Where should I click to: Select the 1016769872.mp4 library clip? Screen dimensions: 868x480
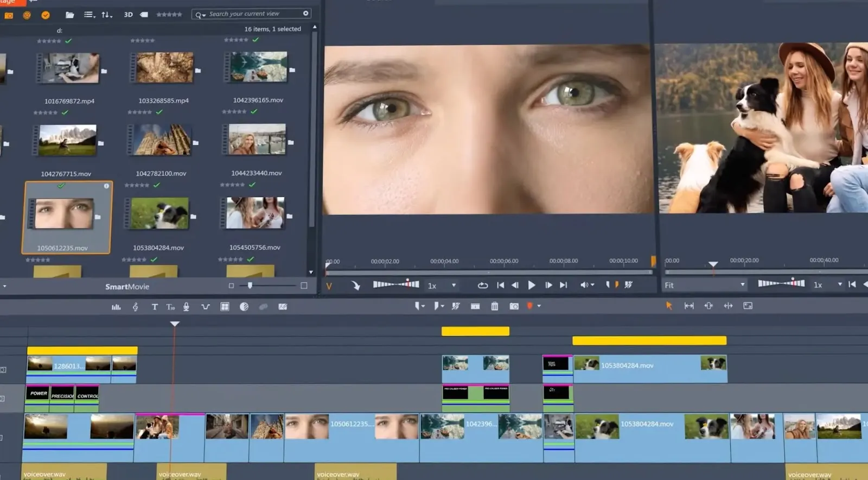click(x=69, y=68)
